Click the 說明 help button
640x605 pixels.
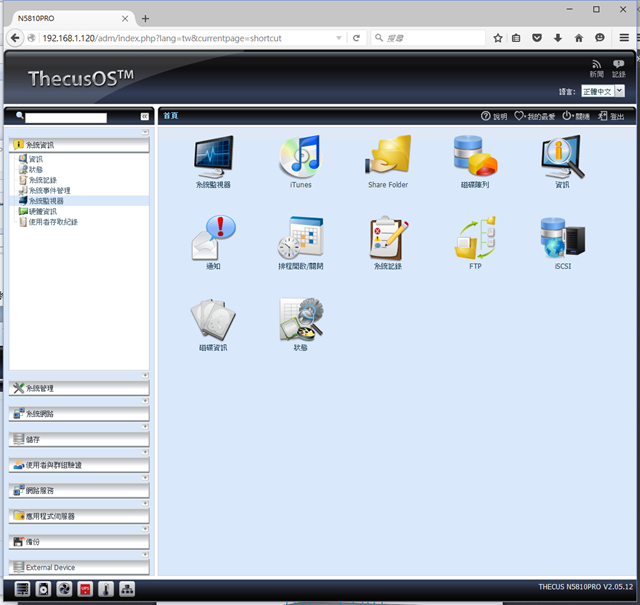pyautogui.click(x=494, y=116)
